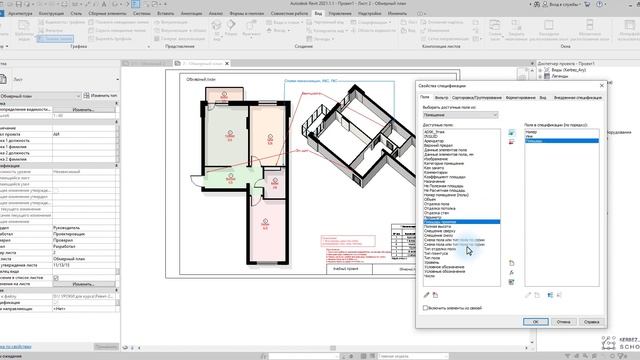
Task: Click Визуализация render tool
Action: point(171,22)
